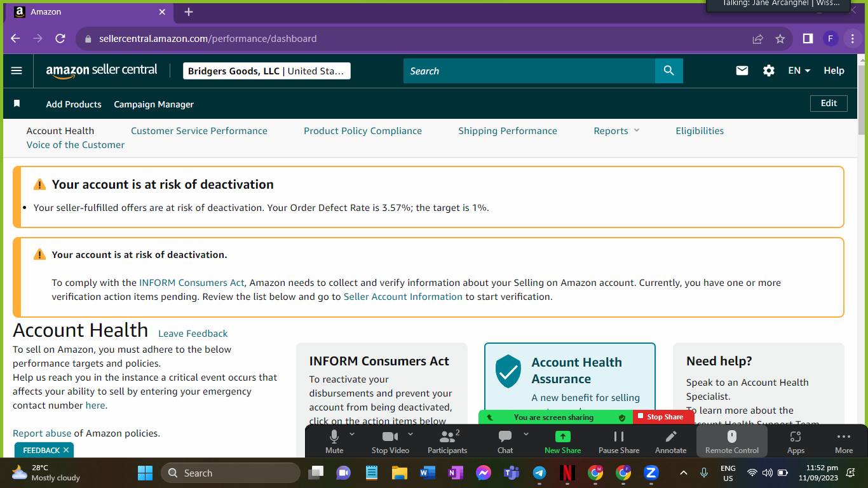Open Zoom Apps
The height and width of the screenshot is (488, 868).
796,441
